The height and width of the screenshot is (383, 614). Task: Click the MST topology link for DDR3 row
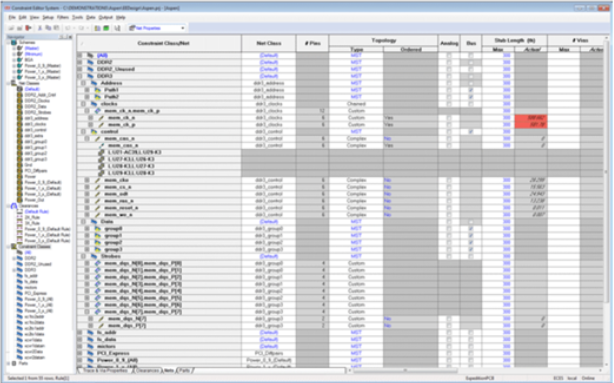[356, 76]
